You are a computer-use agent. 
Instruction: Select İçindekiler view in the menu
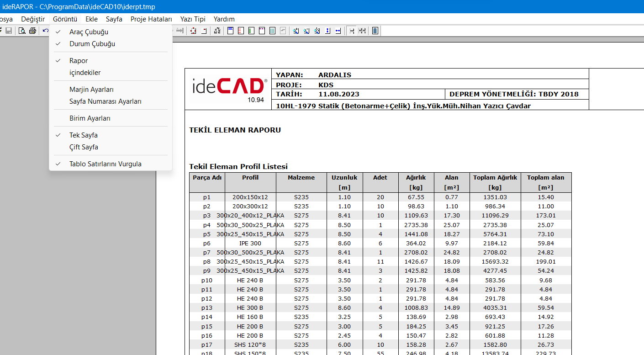click(x=111, y=73)
